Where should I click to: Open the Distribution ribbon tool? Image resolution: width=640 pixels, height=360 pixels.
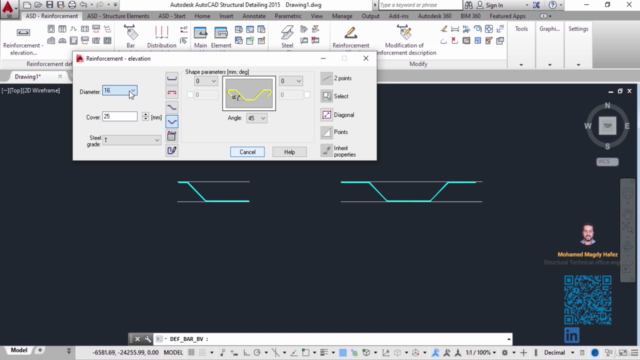click(162, 36)
